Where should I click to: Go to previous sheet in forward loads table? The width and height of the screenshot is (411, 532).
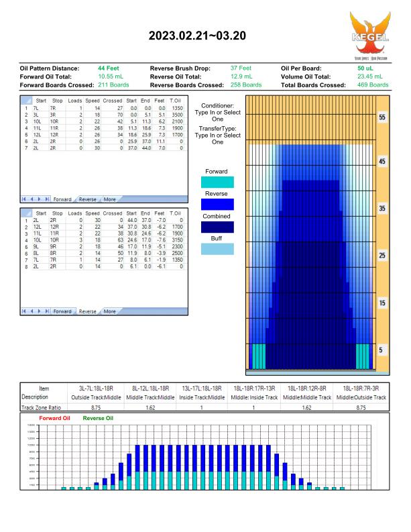click(32, 199)
